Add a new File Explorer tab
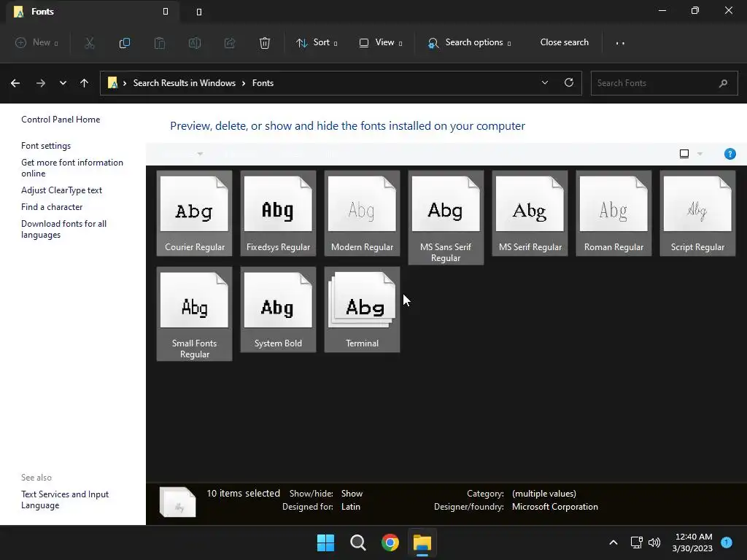Image resolution: width=747 pixels, height=560 pixels. click(x=199, y=12)
